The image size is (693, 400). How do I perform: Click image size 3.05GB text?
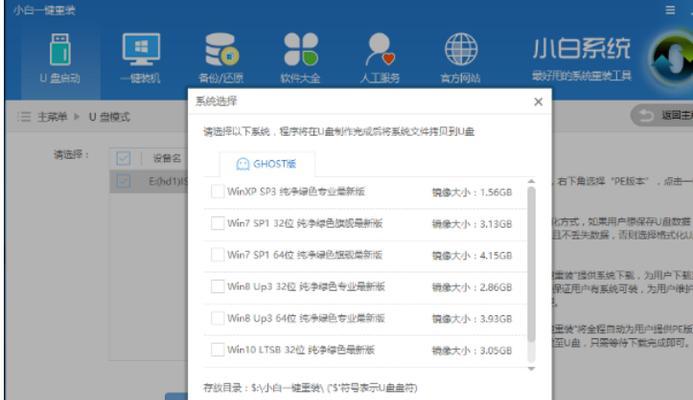click(x=472, y=350)
